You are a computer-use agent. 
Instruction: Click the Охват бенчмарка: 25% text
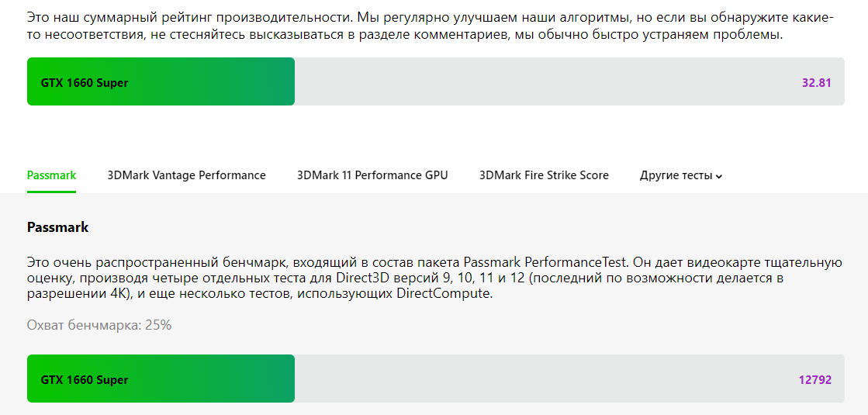99,325
